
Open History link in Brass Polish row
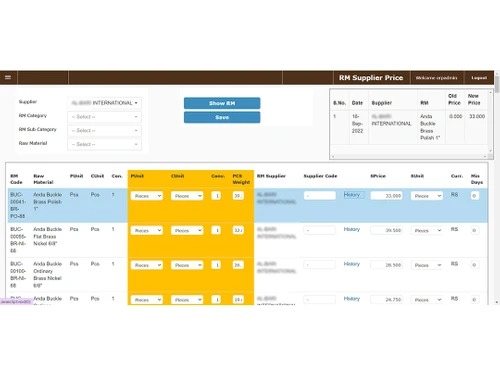[x=352, y=195]
